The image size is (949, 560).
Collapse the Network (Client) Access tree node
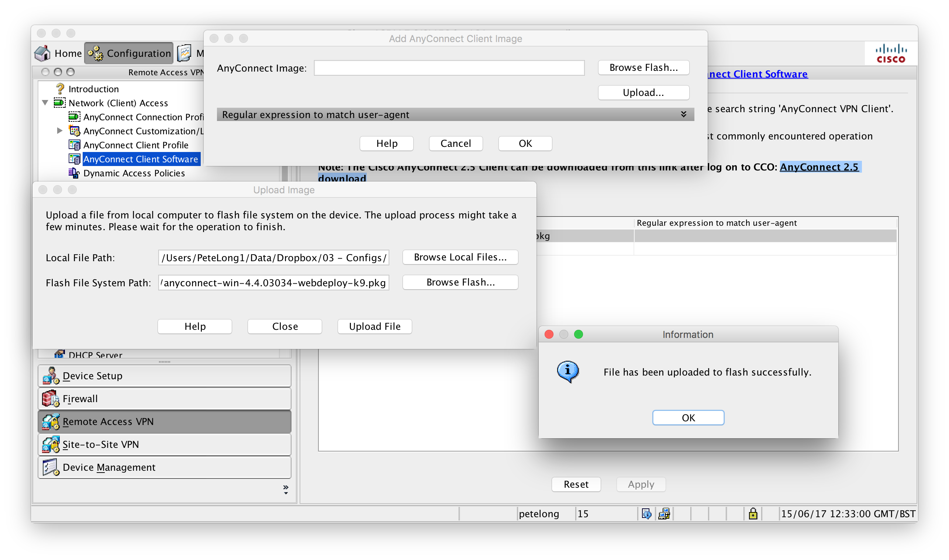point(45,103)
